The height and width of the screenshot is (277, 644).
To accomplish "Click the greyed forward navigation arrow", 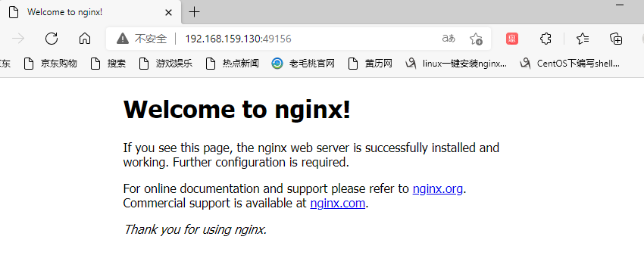I will pyautogui.click(x=18, y=39).
